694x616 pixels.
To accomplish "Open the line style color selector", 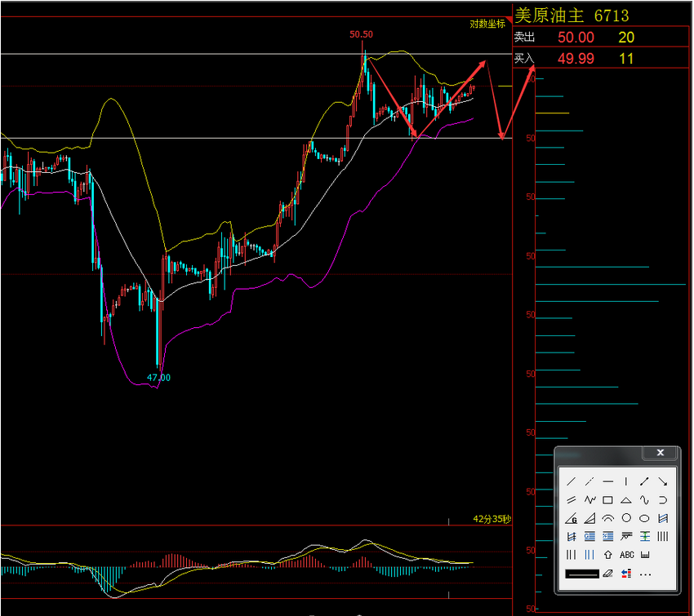I will (x=582, y=574).
